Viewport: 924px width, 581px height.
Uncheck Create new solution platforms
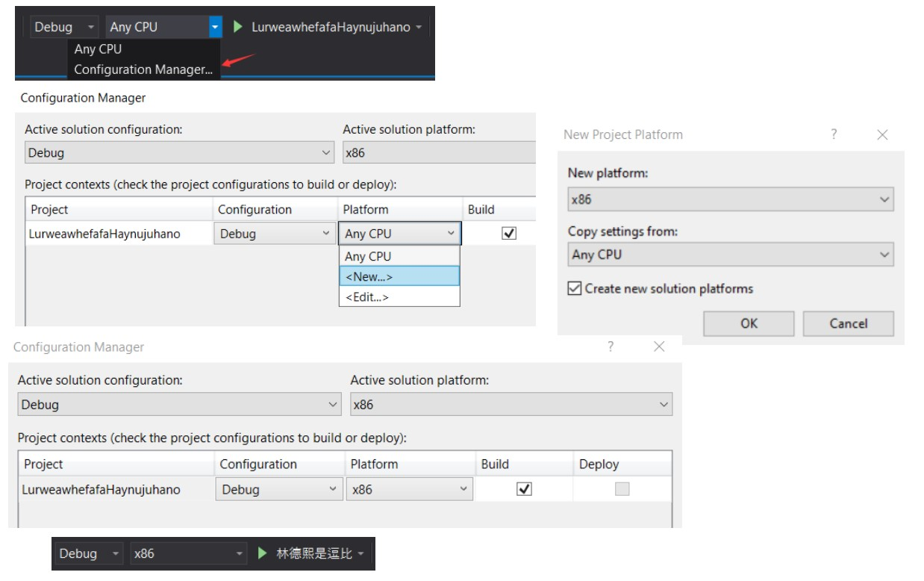pyautogui.click(x=575, y=288)
